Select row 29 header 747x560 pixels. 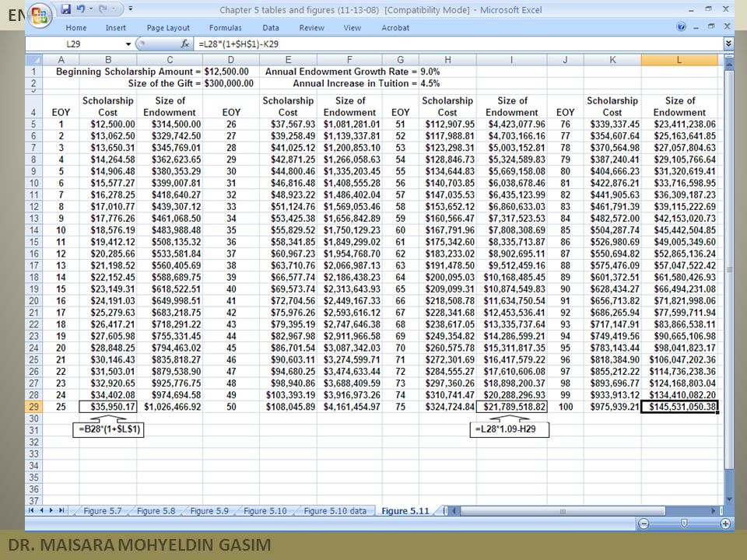click(x=33, y=407)
